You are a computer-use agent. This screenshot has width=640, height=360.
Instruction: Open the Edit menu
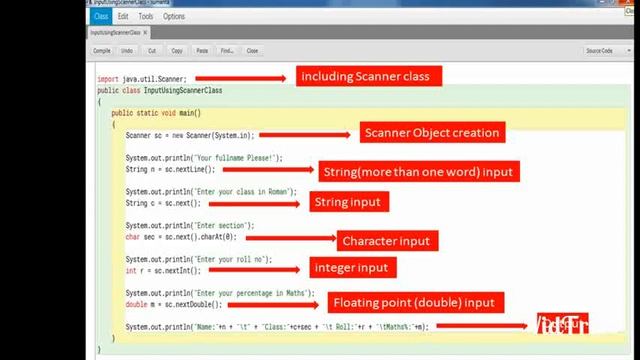pos(123,17)
